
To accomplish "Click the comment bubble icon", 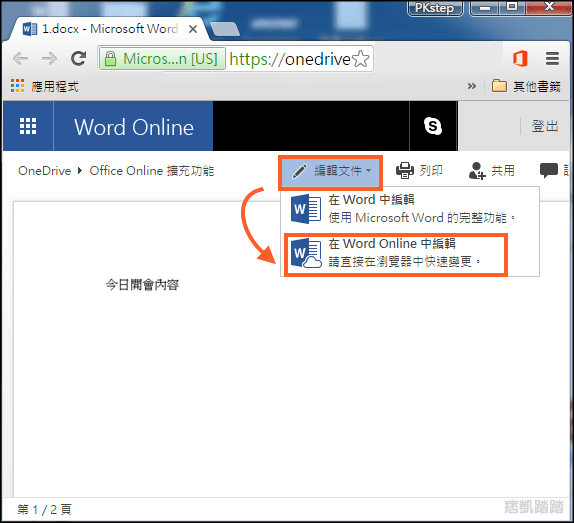I will click(549, 171).
